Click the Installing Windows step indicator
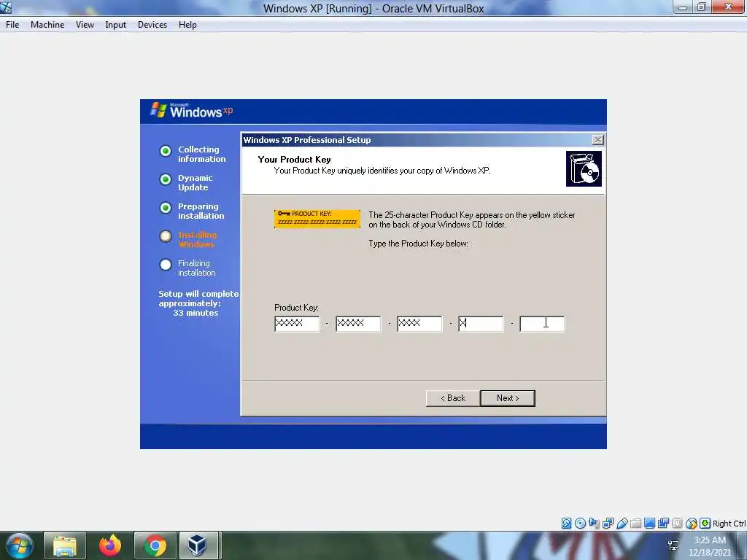Image resolution: width=747 pixels, height=560 pixels. [166, 236]
